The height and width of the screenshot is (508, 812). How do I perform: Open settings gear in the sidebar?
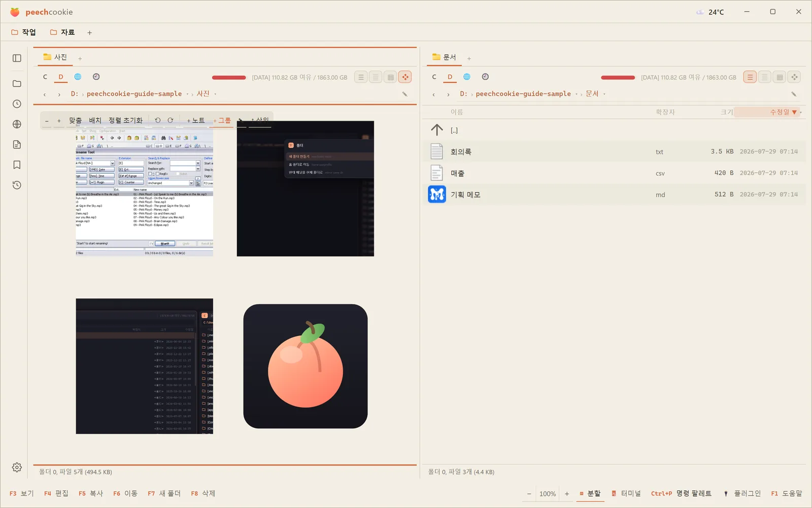[x=17, y=467]
